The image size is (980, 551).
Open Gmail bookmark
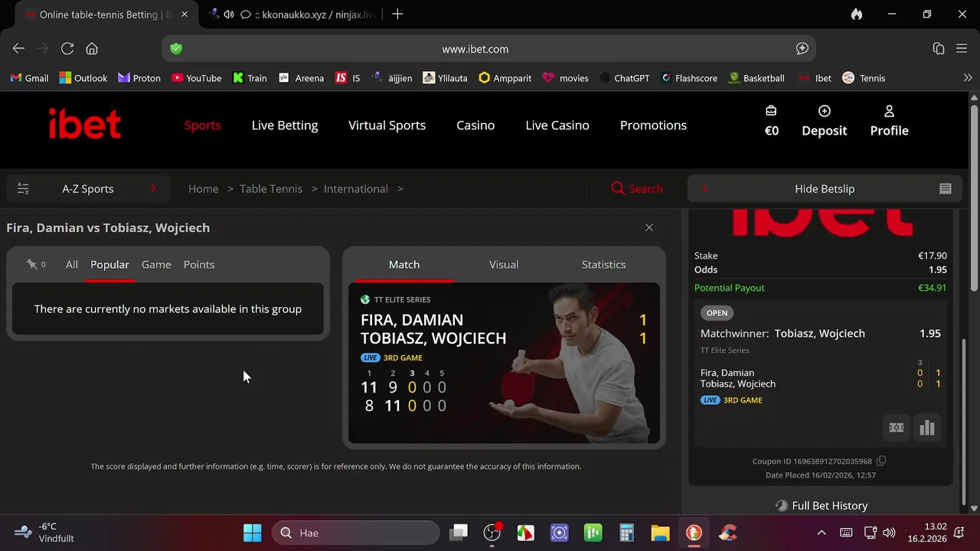click(29, 78)
